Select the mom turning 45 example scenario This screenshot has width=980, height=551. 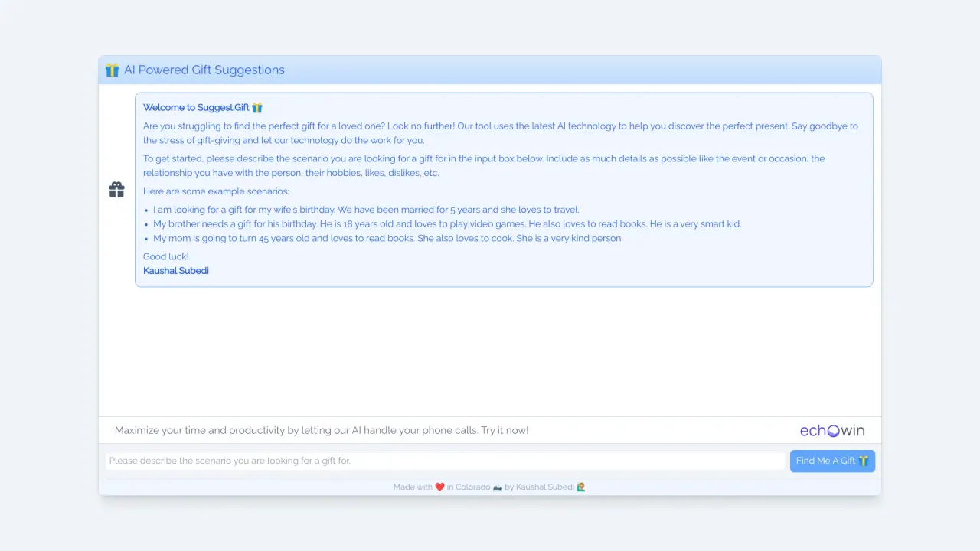click(388, 238)
